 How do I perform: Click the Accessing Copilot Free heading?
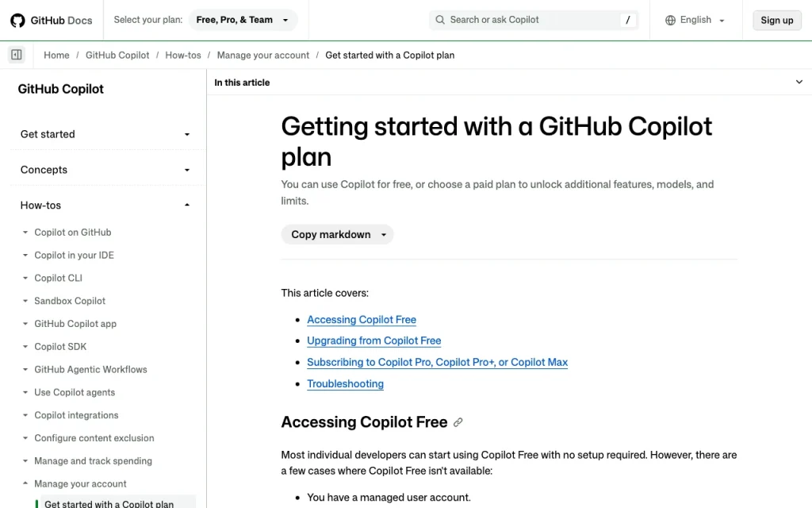364,422
